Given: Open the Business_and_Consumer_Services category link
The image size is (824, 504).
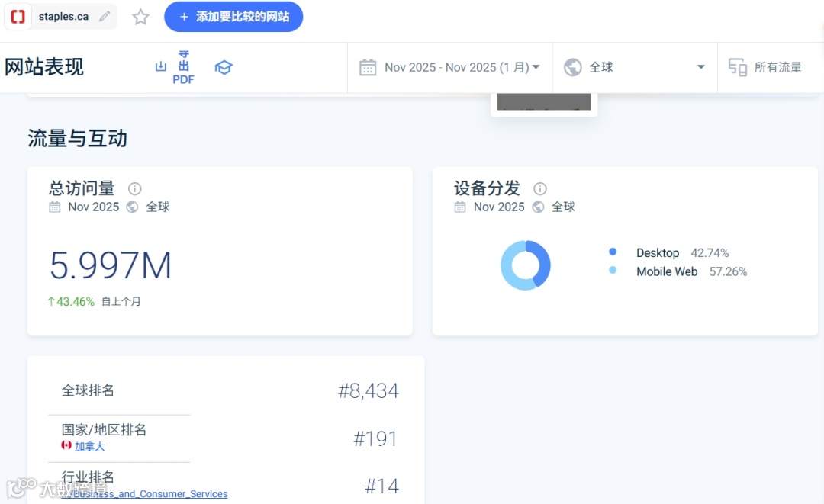Looking at the screenshot, I should (144, 494).
